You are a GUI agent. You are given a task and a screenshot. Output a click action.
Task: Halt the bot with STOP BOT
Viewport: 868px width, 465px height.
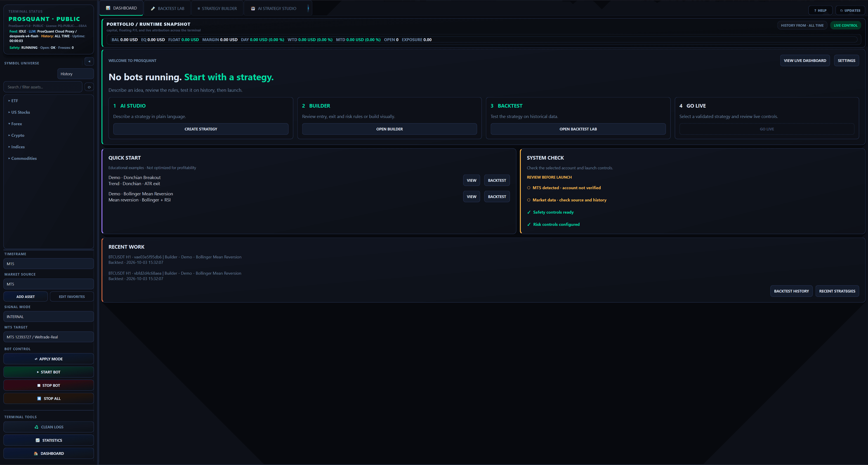pyautogui.click(x=49, y=385)
